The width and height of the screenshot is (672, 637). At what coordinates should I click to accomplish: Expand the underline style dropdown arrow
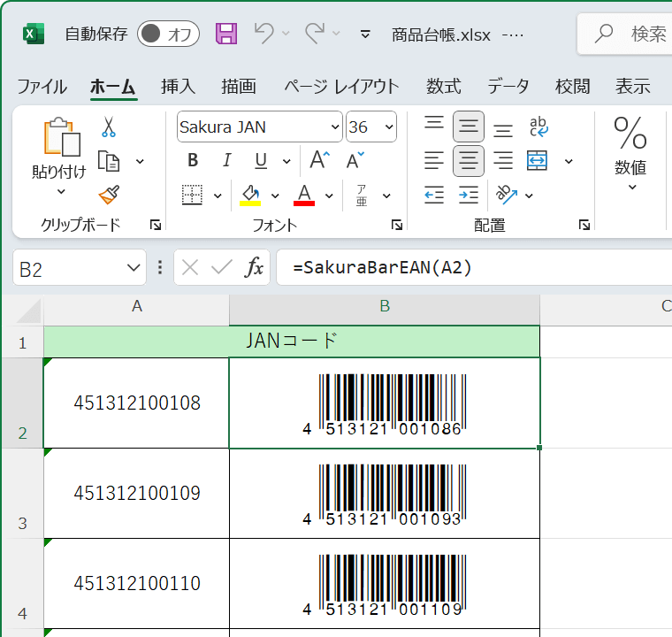(286, 162)
